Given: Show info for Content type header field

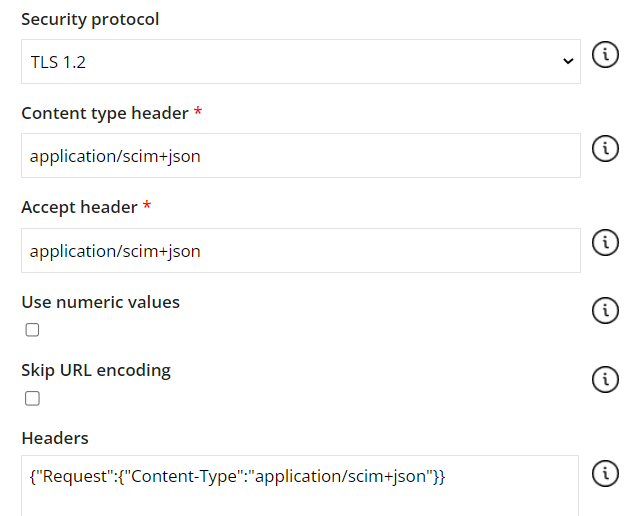Looking at the screenshot, I should [605, 149].
